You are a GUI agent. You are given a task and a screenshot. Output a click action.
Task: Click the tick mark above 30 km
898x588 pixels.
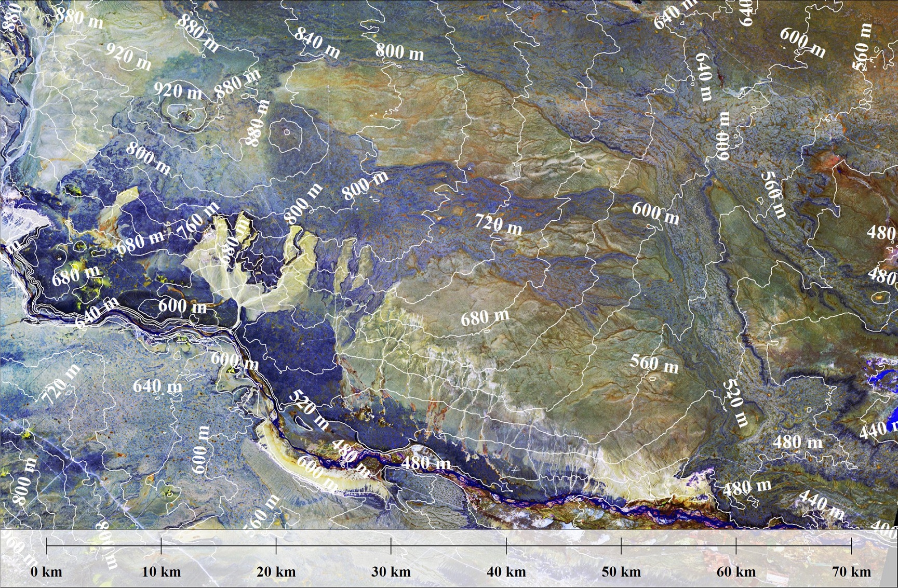[x=391, y=546]
